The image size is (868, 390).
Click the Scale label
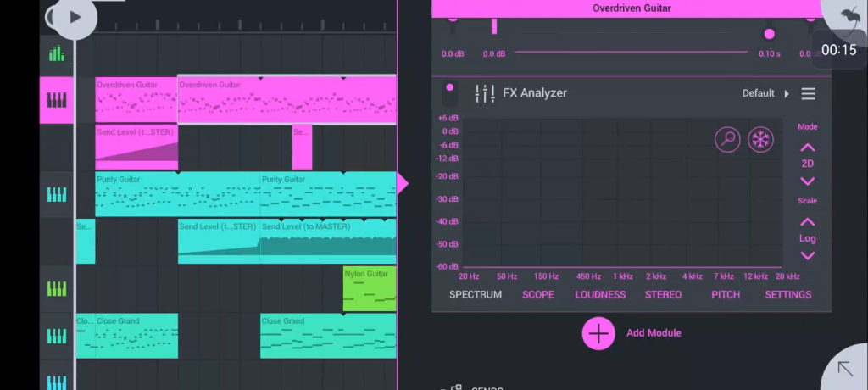[808, 201]
